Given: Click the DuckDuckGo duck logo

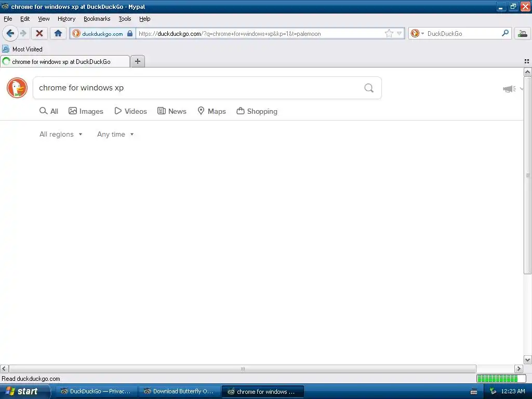Looking at the screenshot, I should (17, 88).
